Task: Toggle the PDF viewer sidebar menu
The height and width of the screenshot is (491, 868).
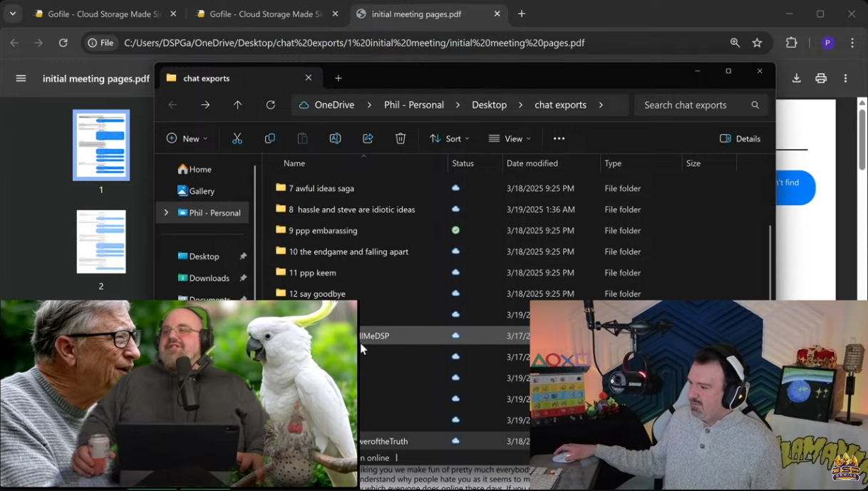Action: (21, 78)
